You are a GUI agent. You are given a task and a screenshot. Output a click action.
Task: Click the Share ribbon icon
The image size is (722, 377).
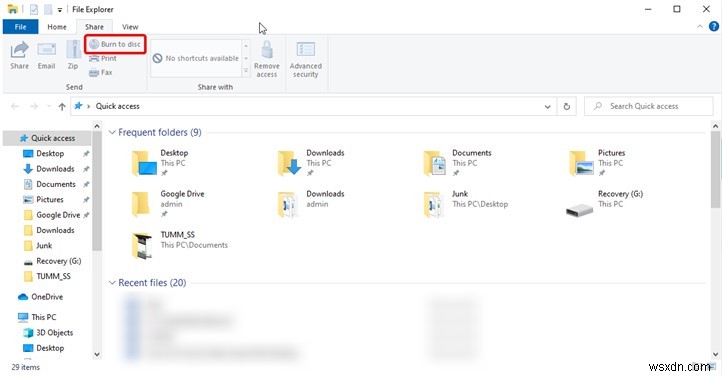coord(19,50)
